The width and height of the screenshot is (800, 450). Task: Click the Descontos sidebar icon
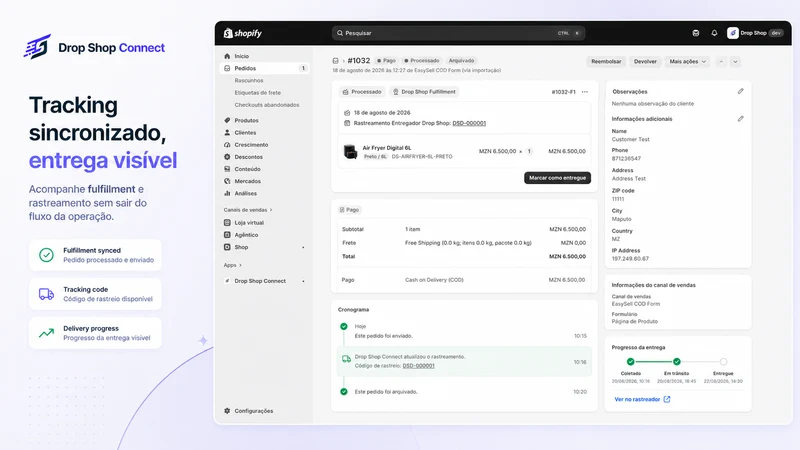coord(227,157)
